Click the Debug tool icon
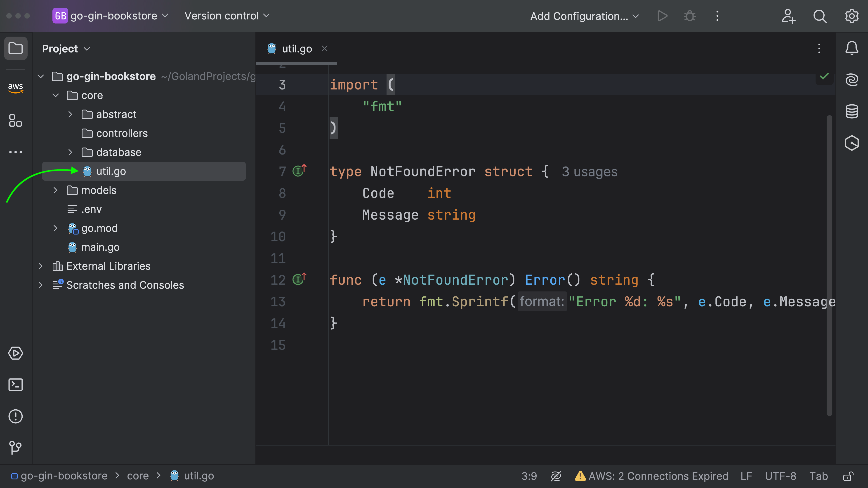 690,16
